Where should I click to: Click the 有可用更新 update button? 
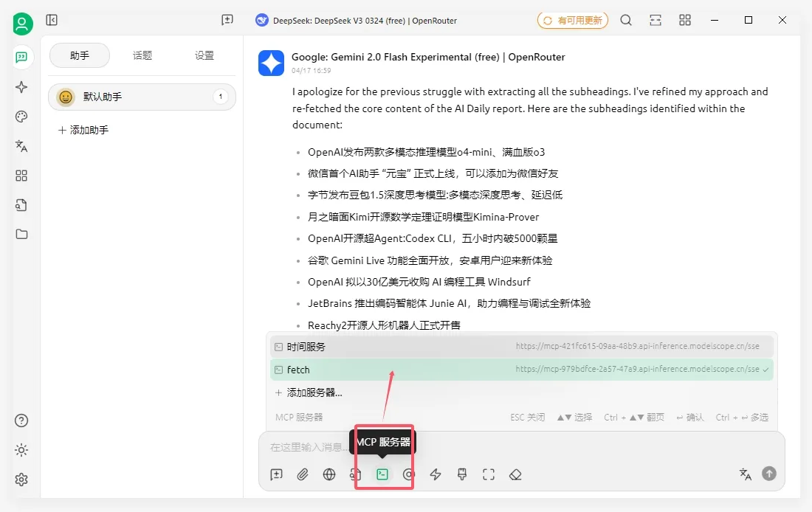pyautogui.click(x=573, y=21)
